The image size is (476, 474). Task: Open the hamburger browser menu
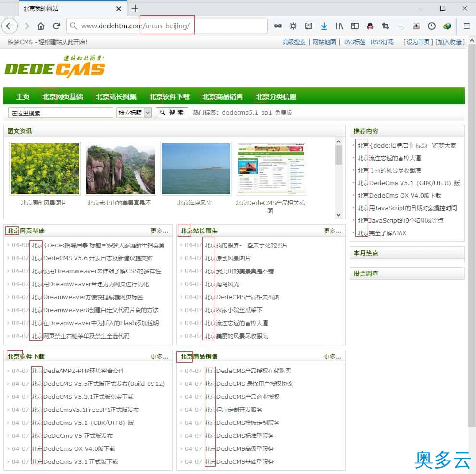tap(466, 26)
